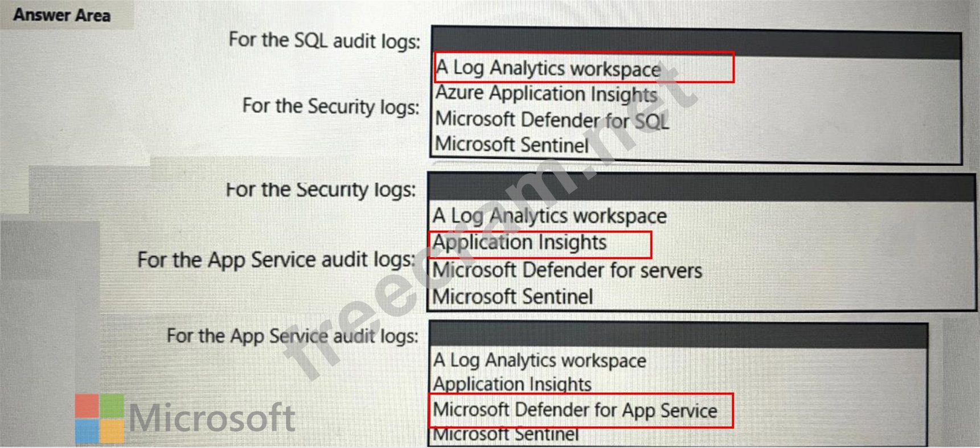980x448 pixels.
Task: Choose Application Insights in App Service audit logs list
Action: (x=511, y=384)
